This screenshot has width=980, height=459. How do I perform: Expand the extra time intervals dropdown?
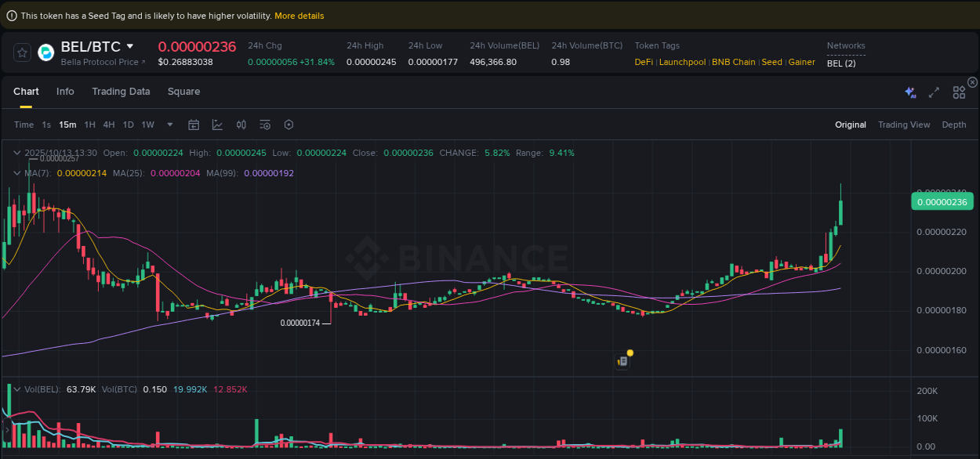[169, 125]
